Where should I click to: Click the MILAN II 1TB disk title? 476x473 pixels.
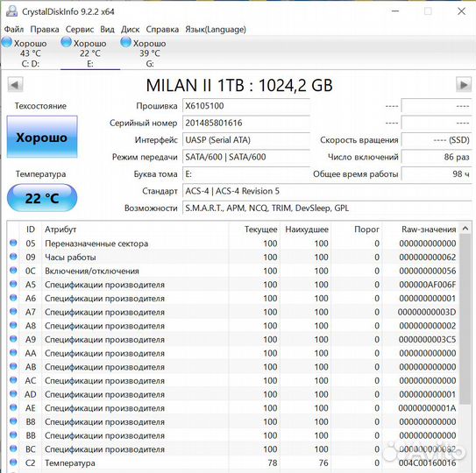click(x=239, y=85)
